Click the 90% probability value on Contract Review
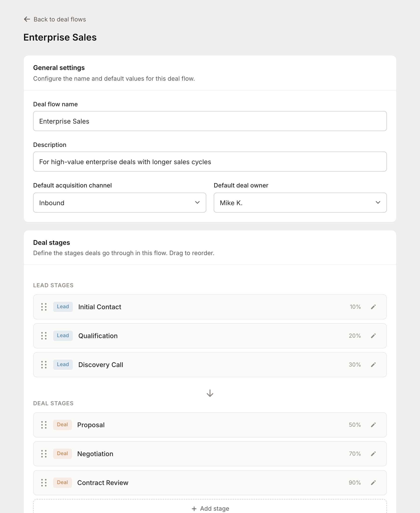This screenshot has height=513, width=420. pos(355,482)
